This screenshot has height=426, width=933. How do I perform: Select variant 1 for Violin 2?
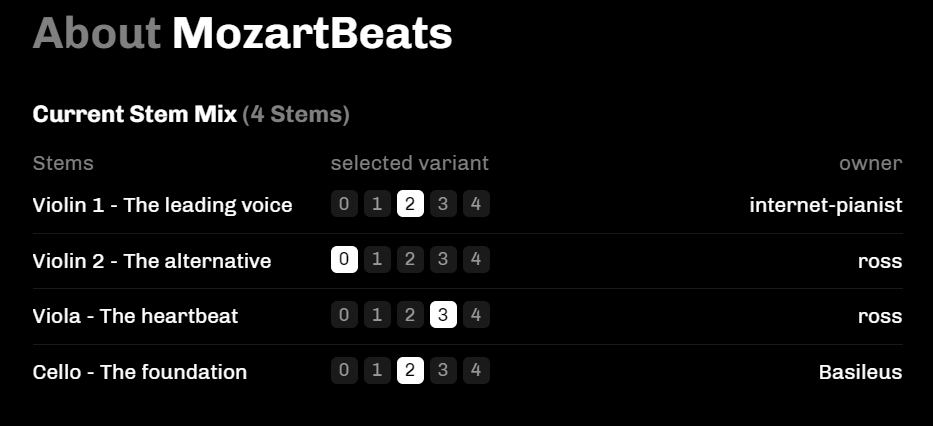377,261
